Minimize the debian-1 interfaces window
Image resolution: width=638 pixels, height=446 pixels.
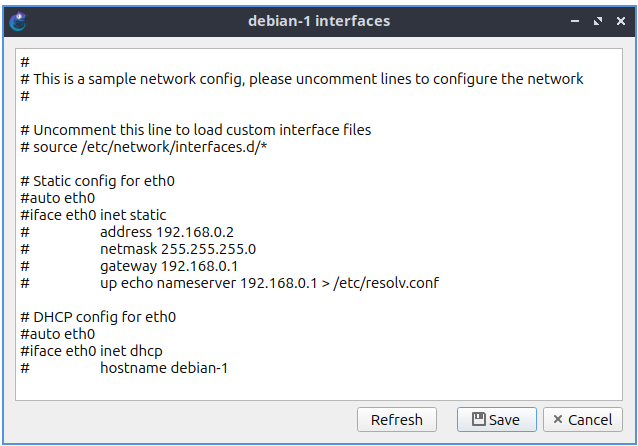click(x=575, y=20)
